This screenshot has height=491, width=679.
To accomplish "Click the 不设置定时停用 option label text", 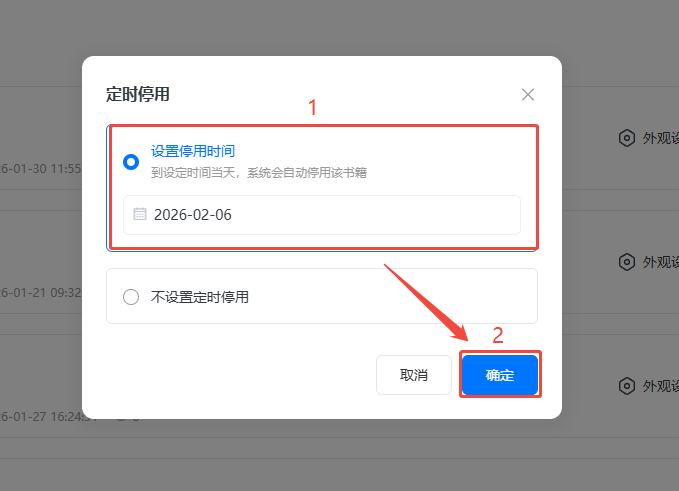I will point(200,297).
